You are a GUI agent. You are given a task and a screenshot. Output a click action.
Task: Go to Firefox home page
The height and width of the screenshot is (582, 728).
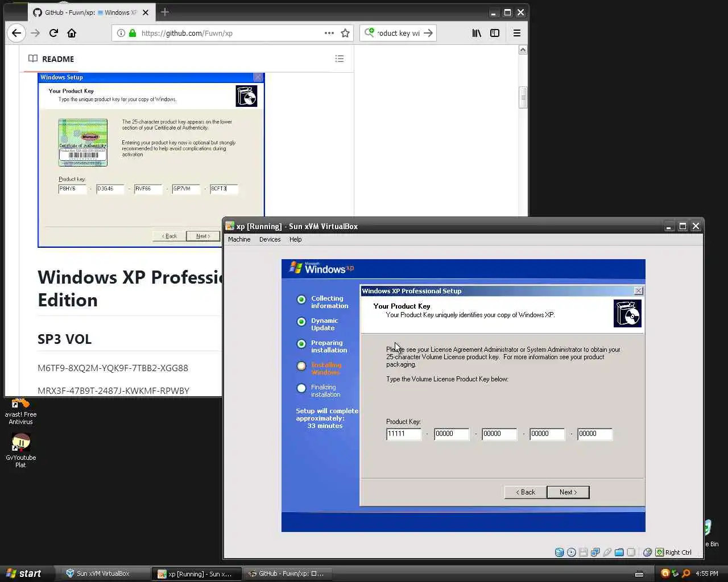(x=72, y=33)
